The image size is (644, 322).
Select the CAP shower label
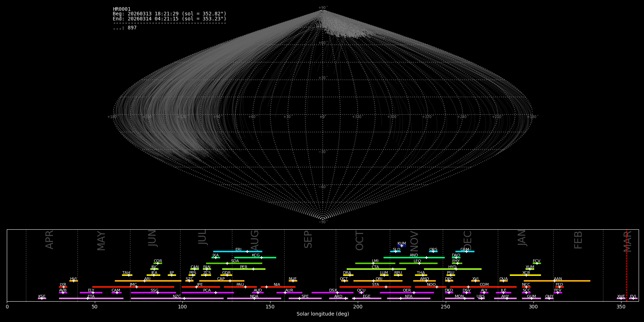(x=221, y=279)
